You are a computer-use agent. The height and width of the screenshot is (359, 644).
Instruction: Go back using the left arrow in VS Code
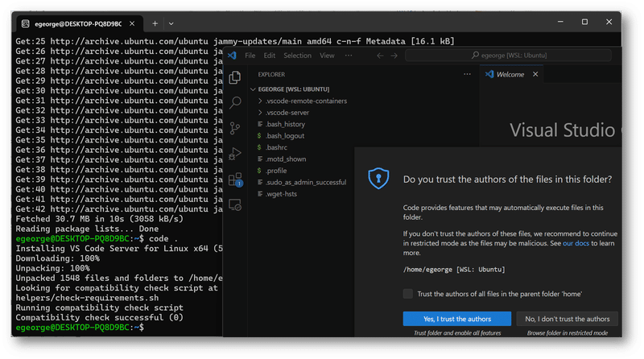pos(380,56)
